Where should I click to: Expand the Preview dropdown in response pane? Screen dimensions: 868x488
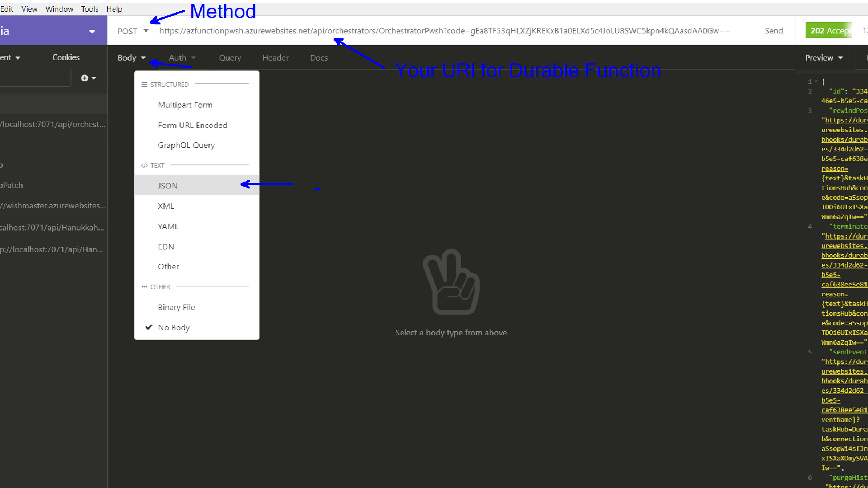coord(824,58)
